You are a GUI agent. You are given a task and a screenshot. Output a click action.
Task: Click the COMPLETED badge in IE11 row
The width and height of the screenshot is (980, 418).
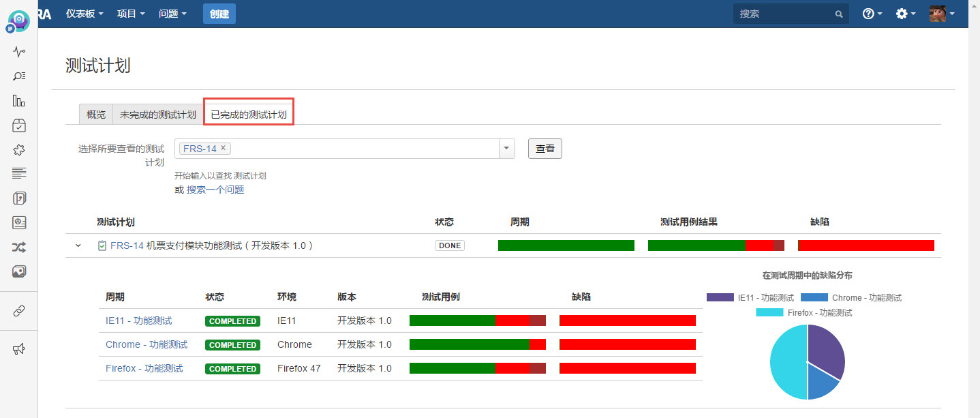(x=232, y=321)
